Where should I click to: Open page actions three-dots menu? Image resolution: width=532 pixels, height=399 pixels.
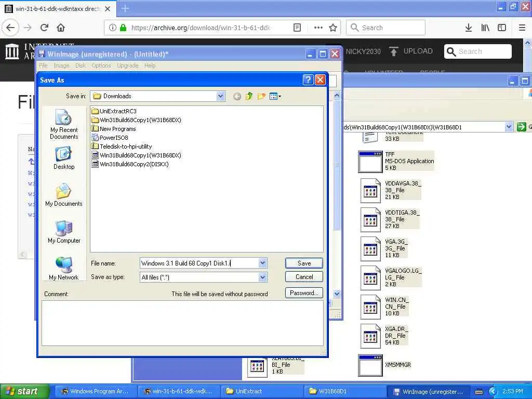318,28
